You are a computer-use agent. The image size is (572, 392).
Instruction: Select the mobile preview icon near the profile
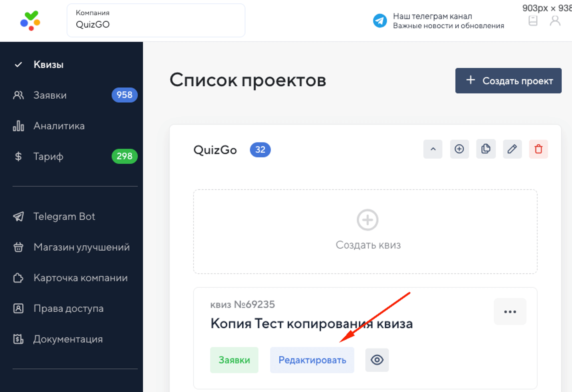coord(533,20)
